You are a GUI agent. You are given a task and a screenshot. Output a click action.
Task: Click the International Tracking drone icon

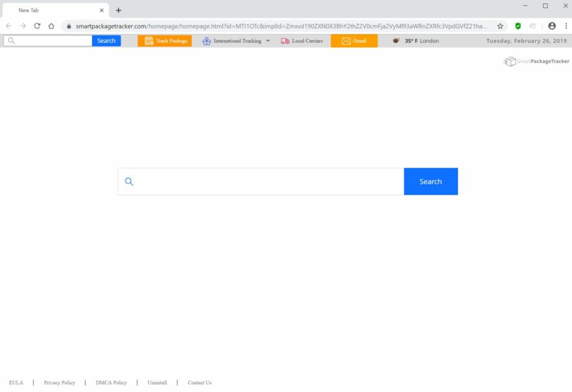[x=206, y=41]
